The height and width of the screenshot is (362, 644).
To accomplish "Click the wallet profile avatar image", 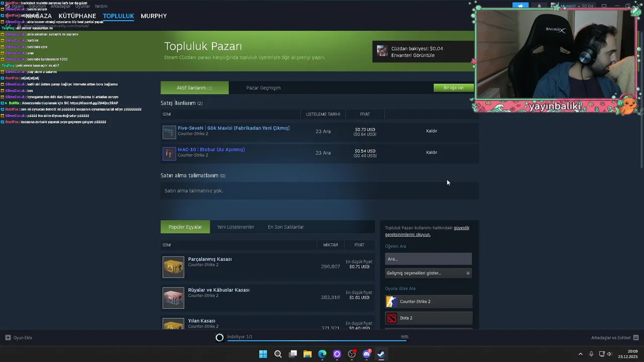I will (382, 51).
